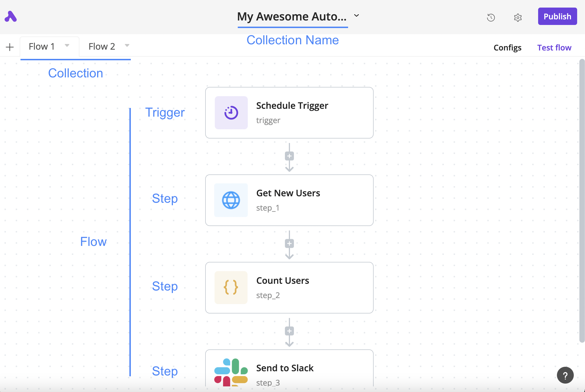Add step below Get New Users
Viewport: 585px width, 392px height.
tap(289, 243)
